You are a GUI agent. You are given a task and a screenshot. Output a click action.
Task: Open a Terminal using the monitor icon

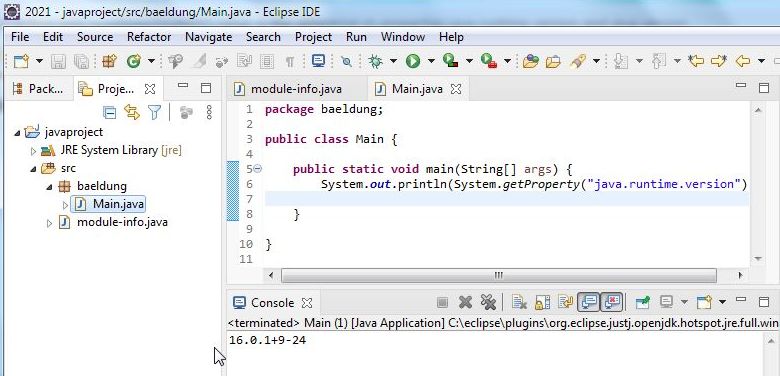pos(318,61)
